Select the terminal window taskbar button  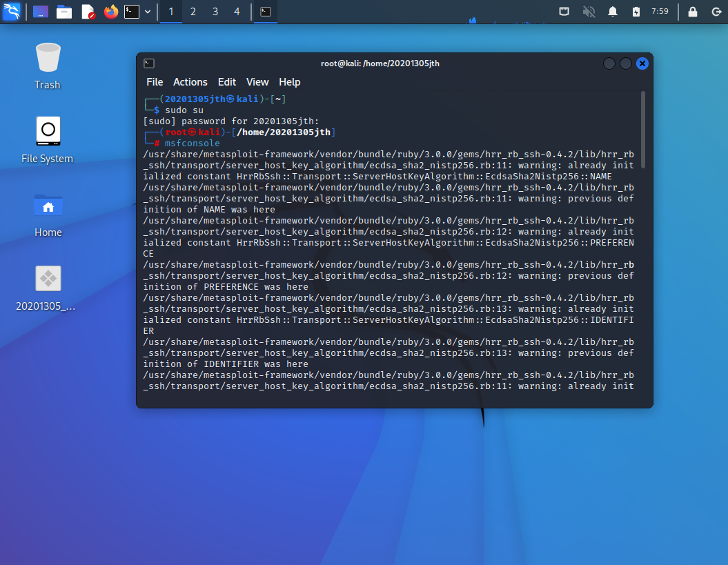point(266,12)
